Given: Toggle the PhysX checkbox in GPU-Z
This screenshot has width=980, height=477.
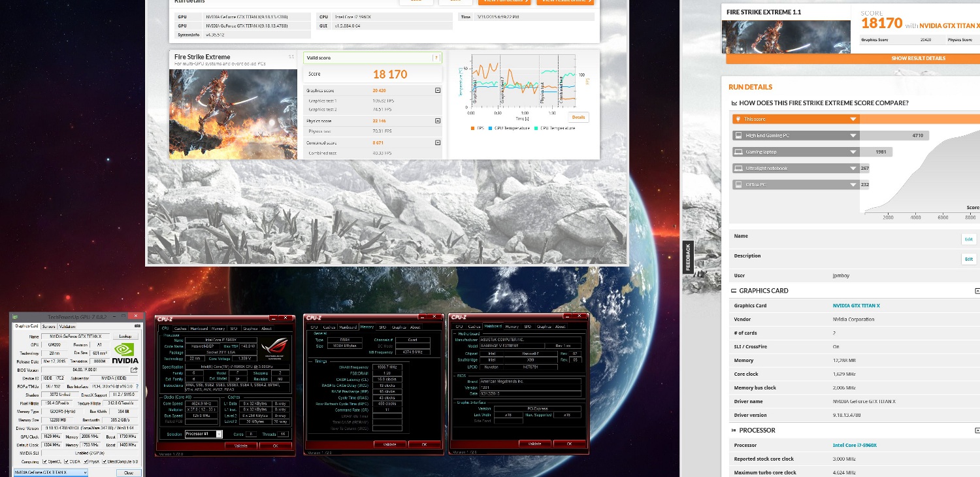Looking at the screenshot, I should pos(86,461).
